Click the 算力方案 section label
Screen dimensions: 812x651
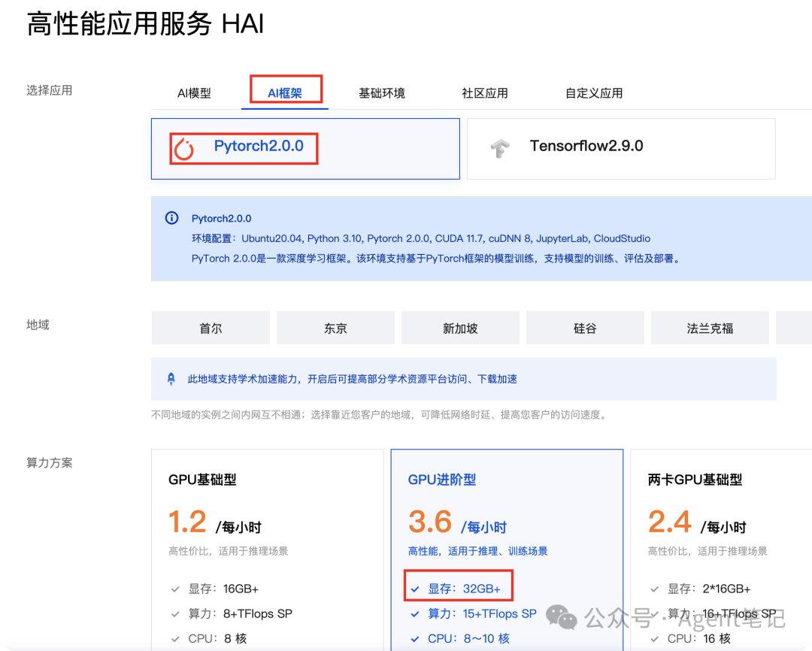click(x=49, y=462)
